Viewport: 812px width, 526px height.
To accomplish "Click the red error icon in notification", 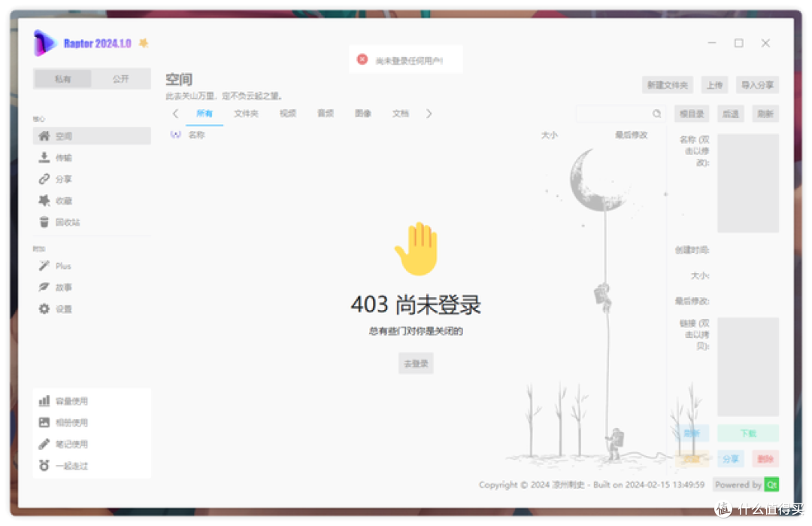I will pyautogui.click(x=362, y=59).
